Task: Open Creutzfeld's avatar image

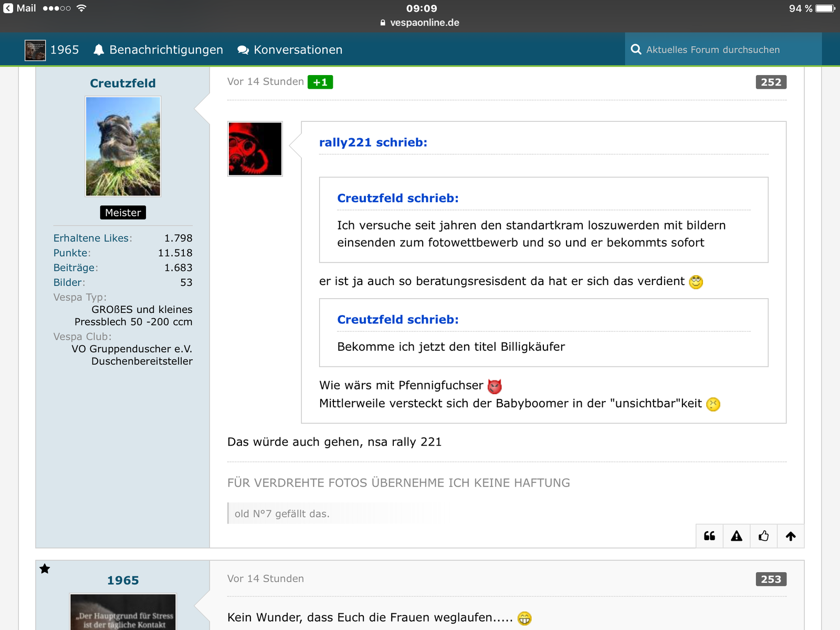Action: pyautogui.click(x=123, y=146)
